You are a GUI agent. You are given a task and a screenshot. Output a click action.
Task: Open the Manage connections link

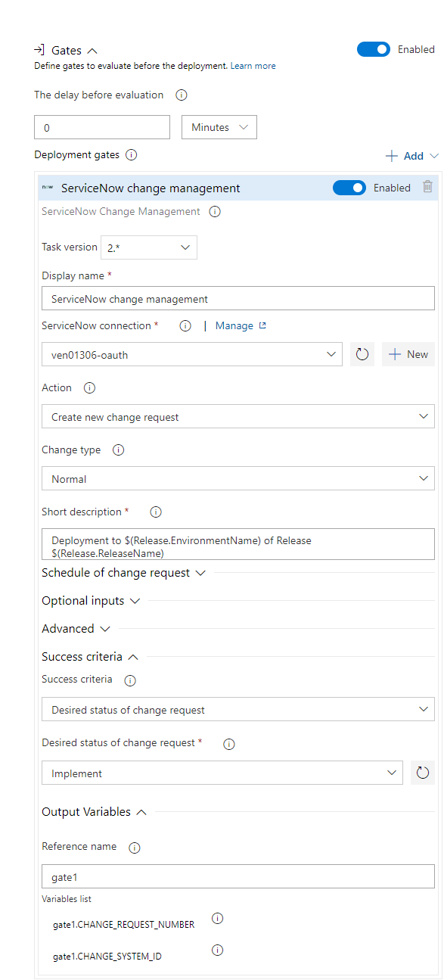tap(241, 325)
